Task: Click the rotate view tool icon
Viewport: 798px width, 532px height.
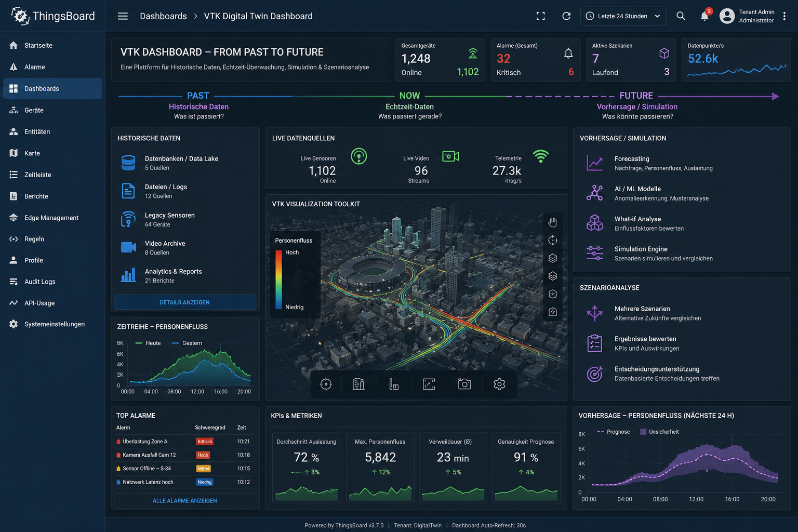Action: pos(552,240)
